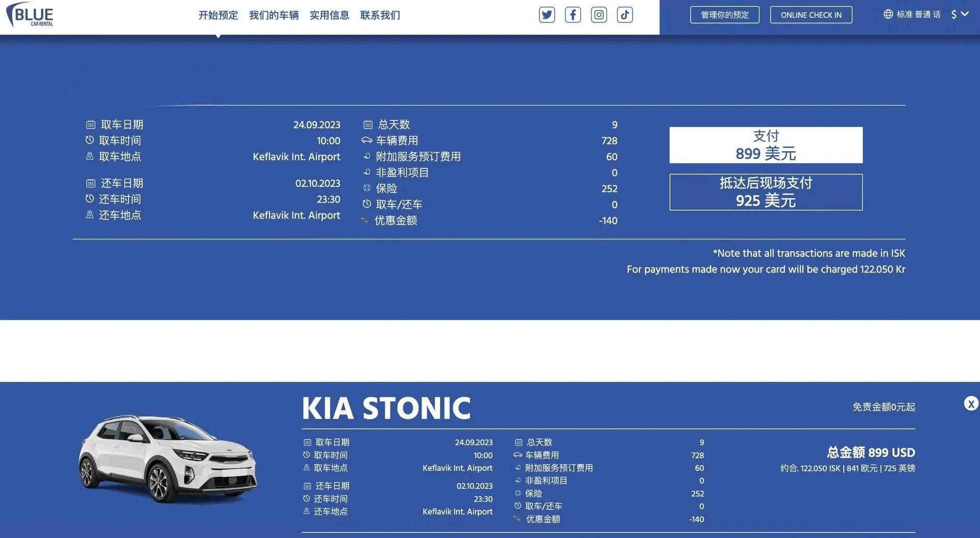Click shield icon beside top 保险
The image size is (980, 538).
pyautogui.click(x=367, y=188)
